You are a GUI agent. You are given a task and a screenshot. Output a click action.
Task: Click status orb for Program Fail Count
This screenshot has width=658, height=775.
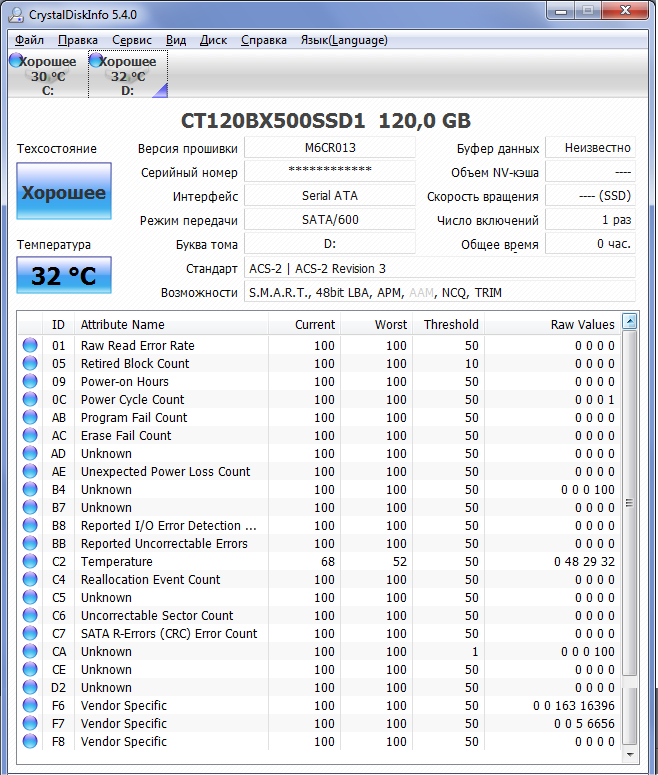30,417
